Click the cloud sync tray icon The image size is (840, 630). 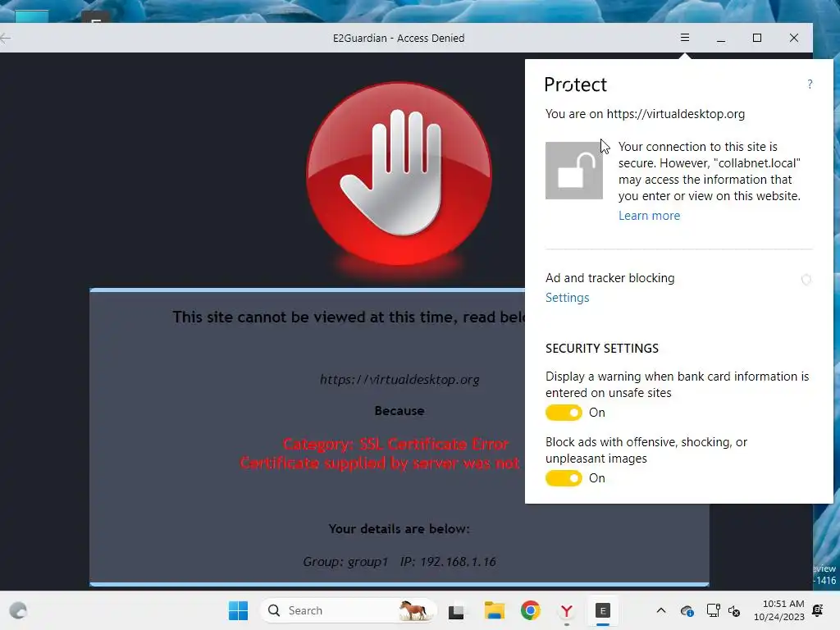687,610
